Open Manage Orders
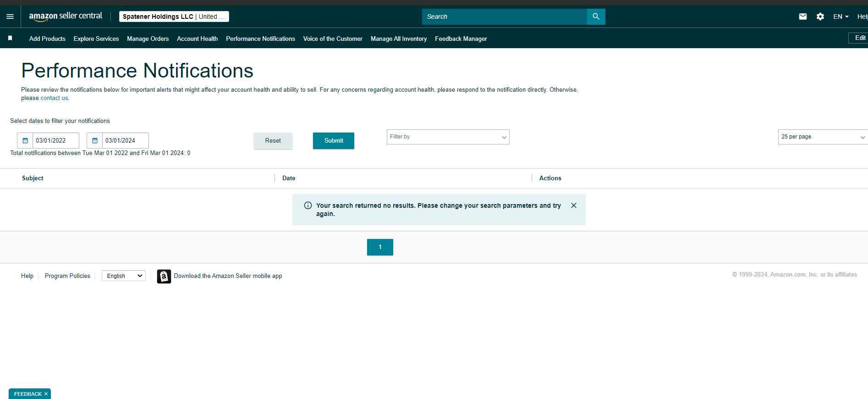Screen dimensions: 868x399 click(x=148, y=39)
